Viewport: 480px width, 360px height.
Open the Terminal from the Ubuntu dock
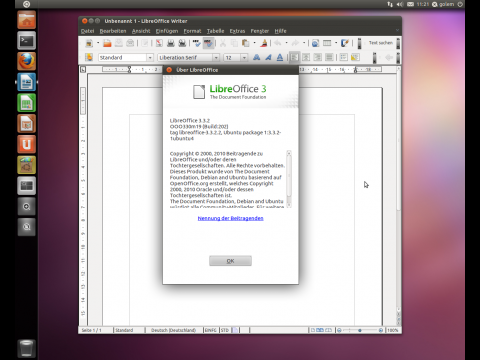[x=26, y=41]
